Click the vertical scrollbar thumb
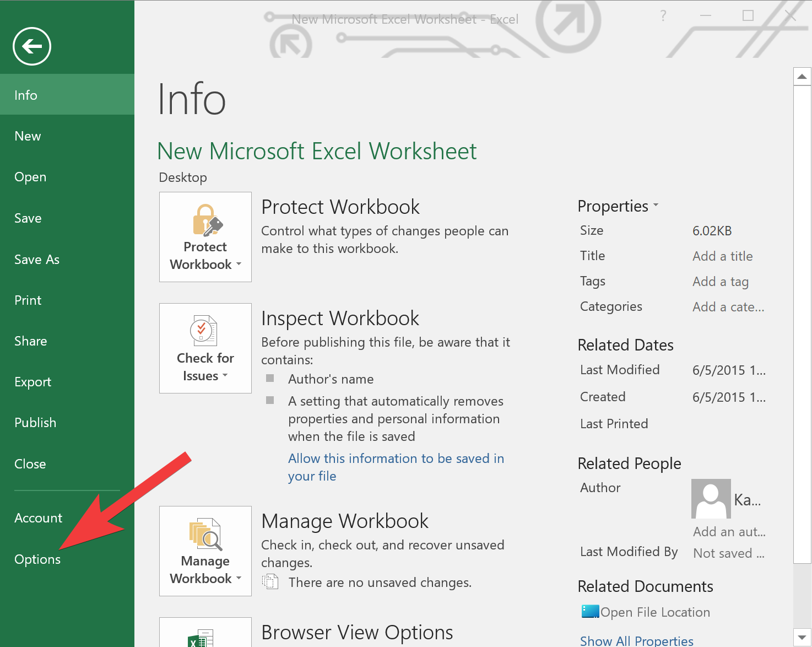Image resolution: width=812 pixels, height=647 pixels. pyautogui.click(x=802, y=324)
